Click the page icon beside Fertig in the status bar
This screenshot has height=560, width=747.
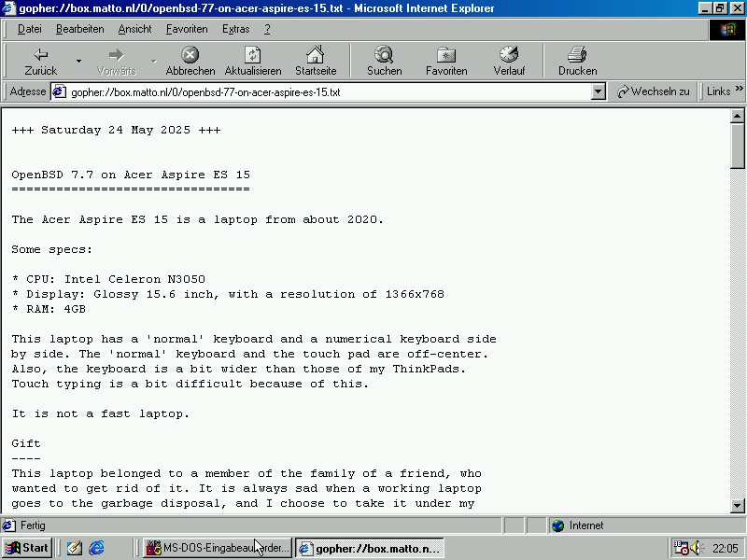pos(8,525)
